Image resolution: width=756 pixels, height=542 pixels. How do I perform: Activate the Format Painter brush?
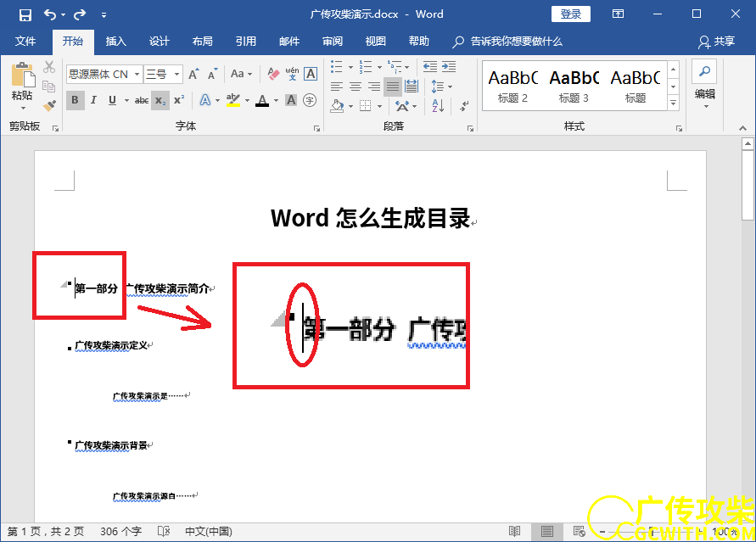pyautogui.click(x=49, y=105)
